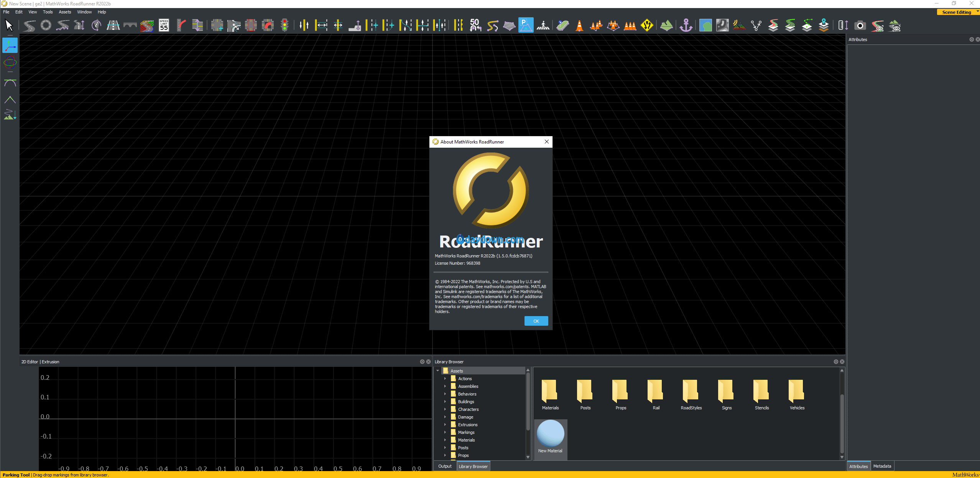This screenshot has height=478, width=980.
Task: Select the surface terrain green tool
Action: (x=666, y=26)
